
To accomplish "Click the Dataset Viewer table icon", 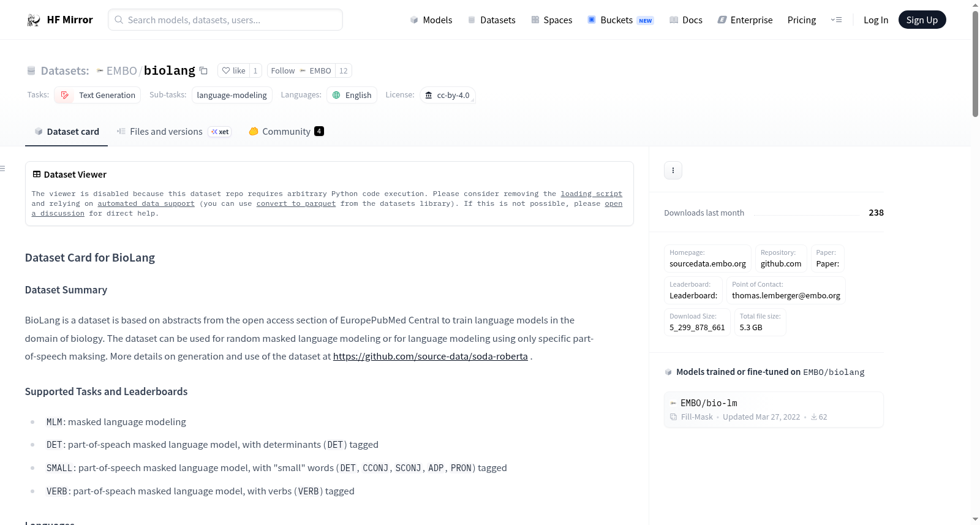I will click(x=37, y=175).
